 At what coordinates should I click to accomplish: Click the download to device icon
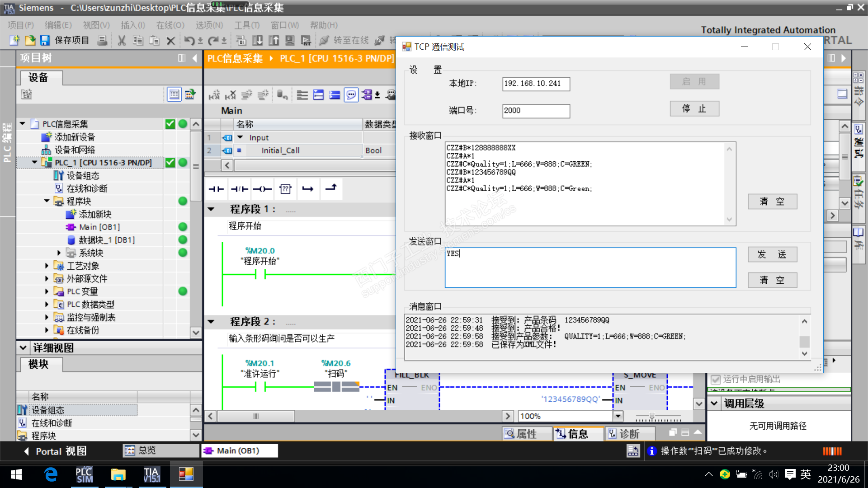(257, 41)
